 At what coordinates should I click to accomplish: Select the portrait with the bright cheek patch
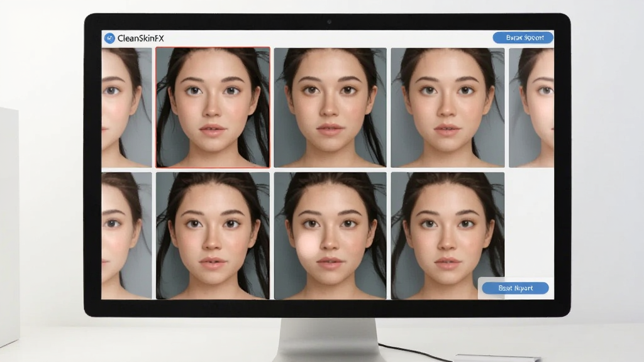pyautogui.click(x=330, y=236)
